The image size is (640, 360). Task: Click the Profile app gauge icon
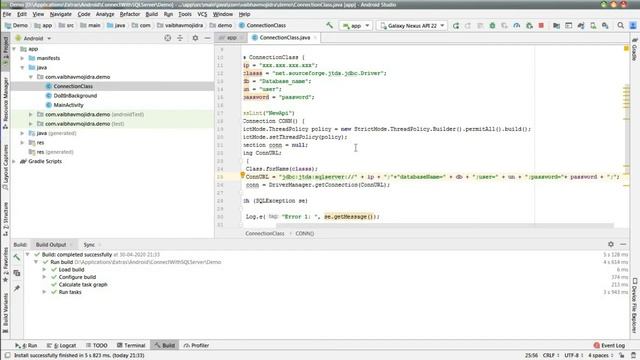click(517, 25)
